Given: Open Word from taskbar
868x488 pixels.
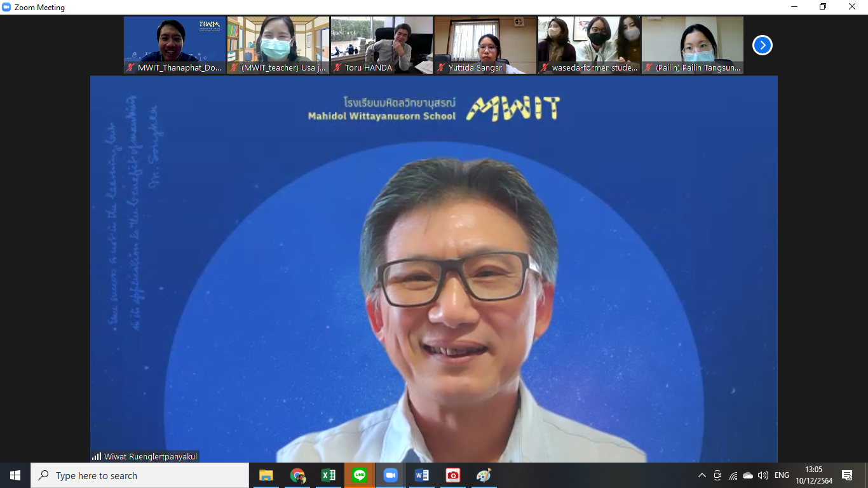Looking at the screenshot, I should (x=421, y=475).
